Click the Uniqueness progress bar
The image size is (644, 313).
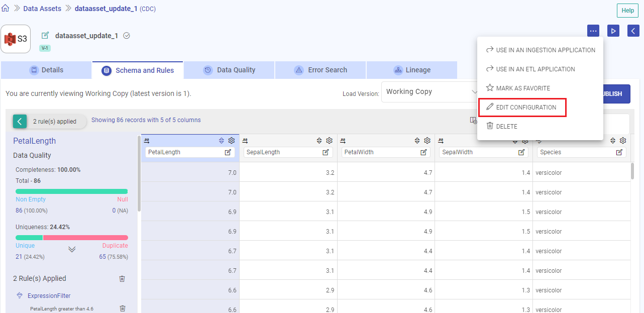(x=71, y=237)
